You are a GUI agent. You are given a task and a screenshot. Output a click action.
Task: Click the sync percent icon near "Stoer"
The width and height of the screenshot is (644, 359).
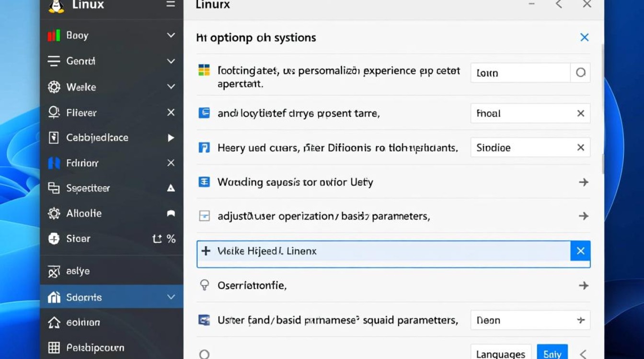(x=163, y=239)
